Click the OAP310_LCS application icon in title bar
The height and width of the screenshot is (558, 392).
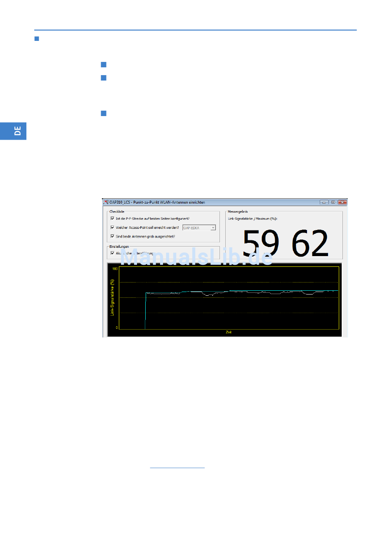[106, 202]
